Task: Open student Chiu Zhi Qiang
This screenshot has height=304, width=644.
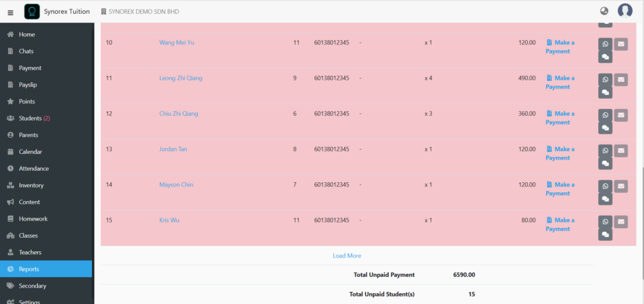Action: tap(179, 114)
